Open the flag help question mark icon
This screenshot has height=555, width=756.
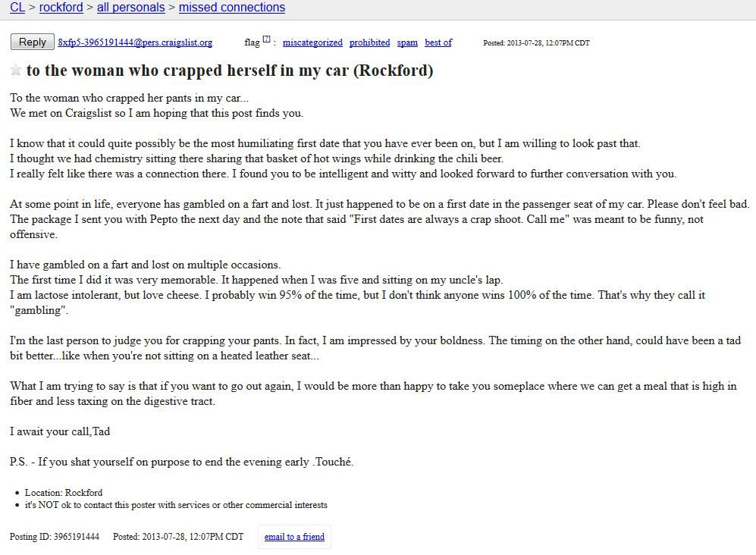coord(267,39)
